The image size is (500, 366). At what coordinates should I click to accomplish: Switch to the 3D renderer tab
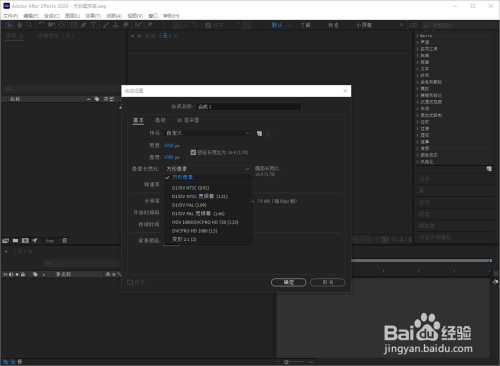click(x=188, y=120)
